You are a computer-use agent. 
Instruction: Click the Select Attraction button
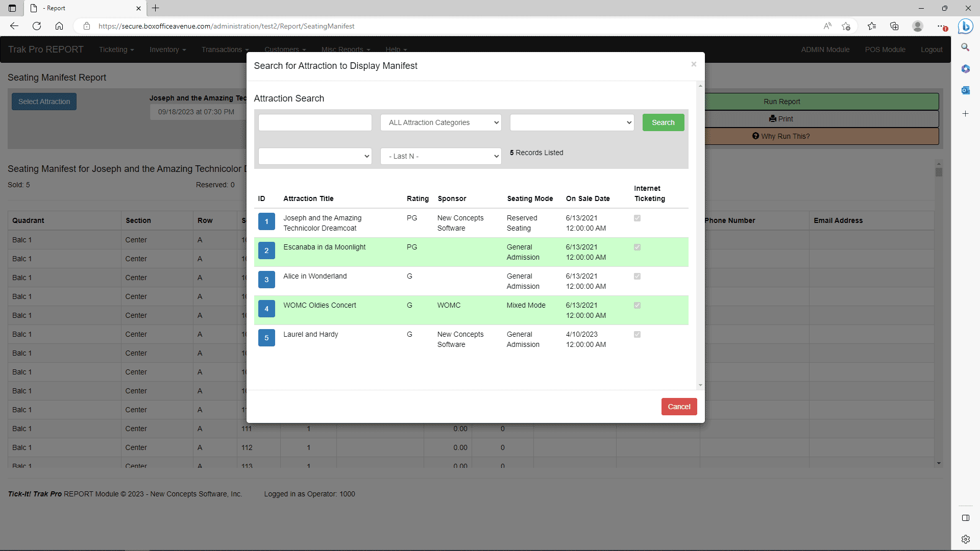[x=44, y=102]
